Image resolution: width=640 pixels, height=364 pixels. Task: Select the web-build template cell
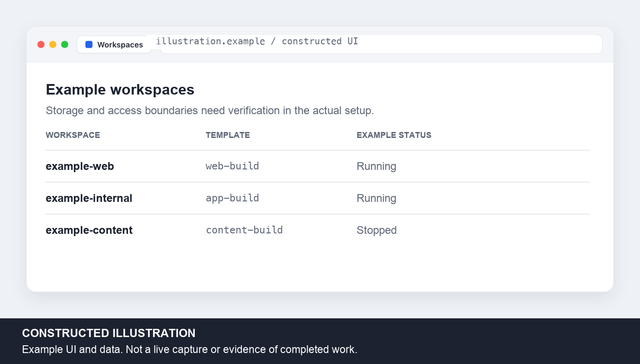(x=232, y=166)
